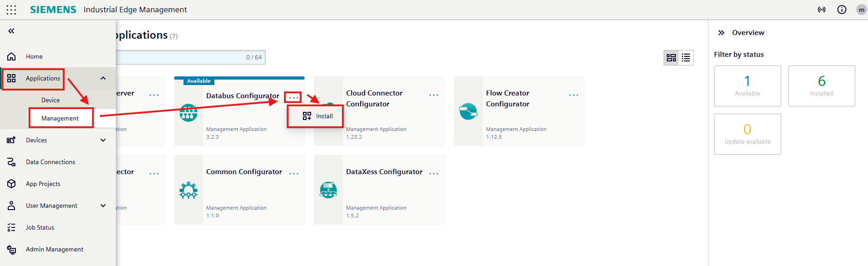Open Databus Configurator more options dots
The width and height of the screenshot is (868, 266).
click(294, 97)
